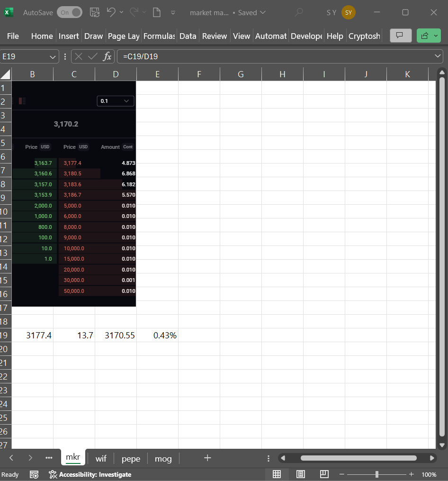Click the Save icon in title bar
Image resolution: width=448 pixels, height=481 pixels.
pos(94,13)
